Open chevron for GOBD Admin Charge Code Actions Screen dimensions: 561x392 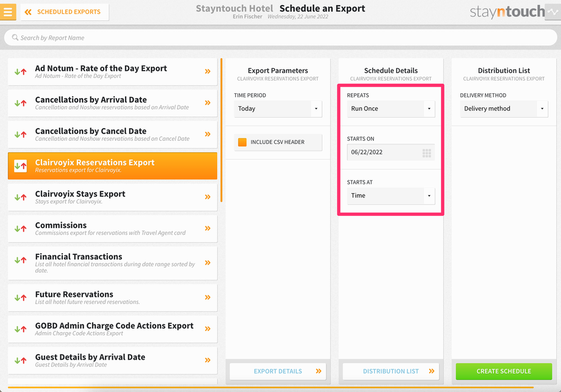207,329
